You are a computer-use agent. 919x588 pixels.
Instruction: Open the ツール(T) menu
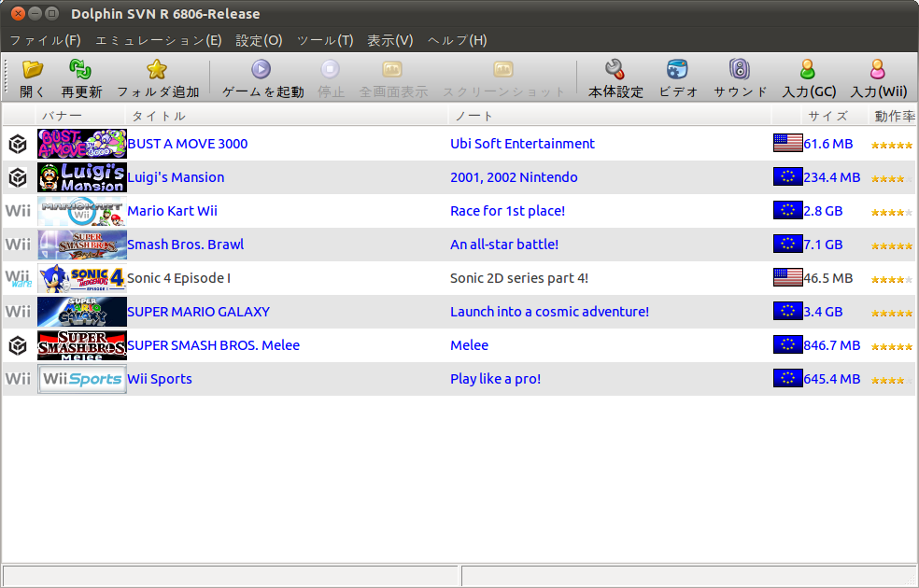click(x=325, y=40)
